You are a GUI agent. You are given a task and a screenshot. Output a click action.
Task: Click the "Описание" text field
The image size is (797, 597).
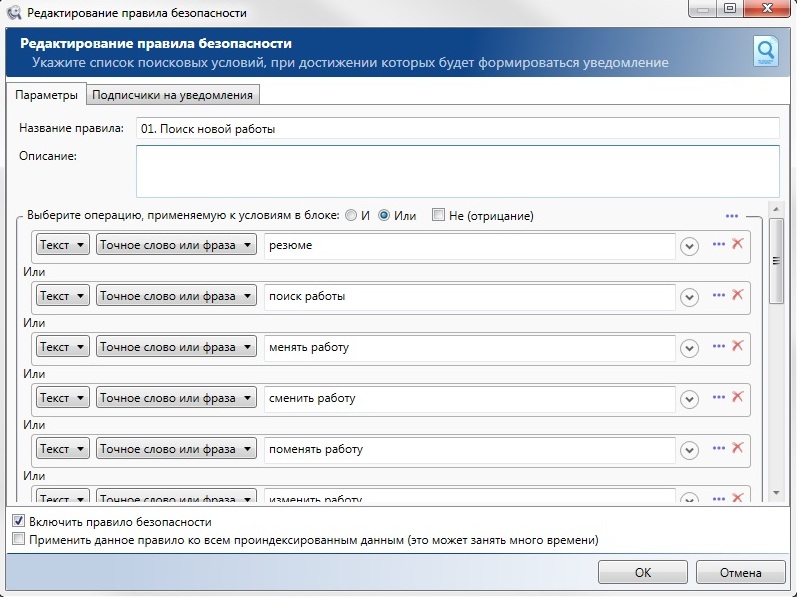(x=457, y=171)
